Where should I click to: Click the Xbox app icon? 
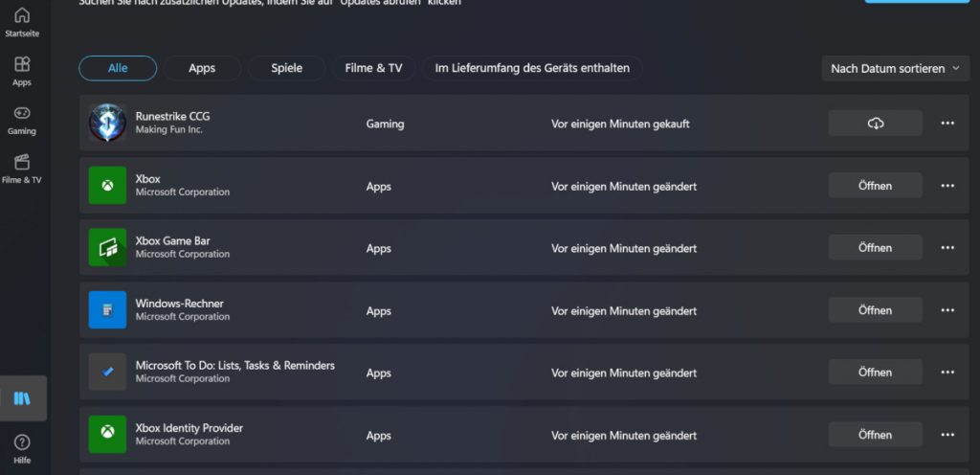pos(107,185)
